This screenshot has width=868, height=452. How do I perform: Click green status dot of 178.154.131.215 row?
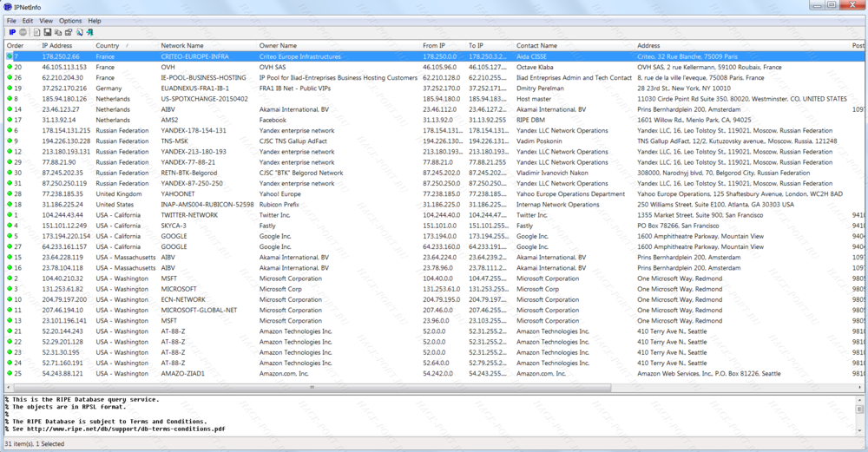coord(10,130)
